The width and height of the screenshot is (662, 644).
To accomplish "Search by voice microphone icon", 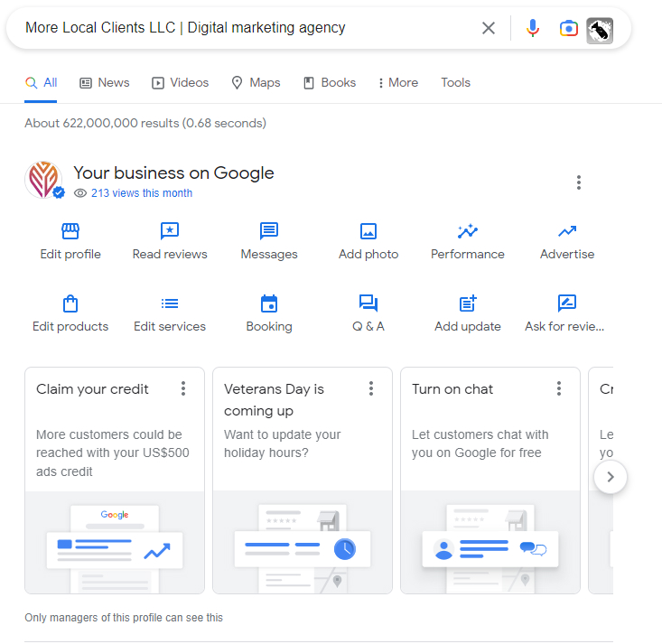I will (533, 28).
